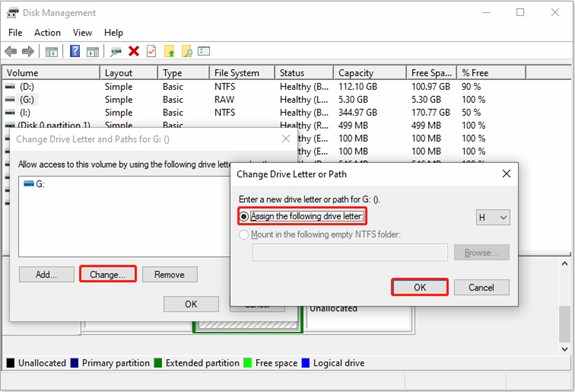The image size is (575, 392).
Task: Click the RAW file system cell
Action: (224, 99)
